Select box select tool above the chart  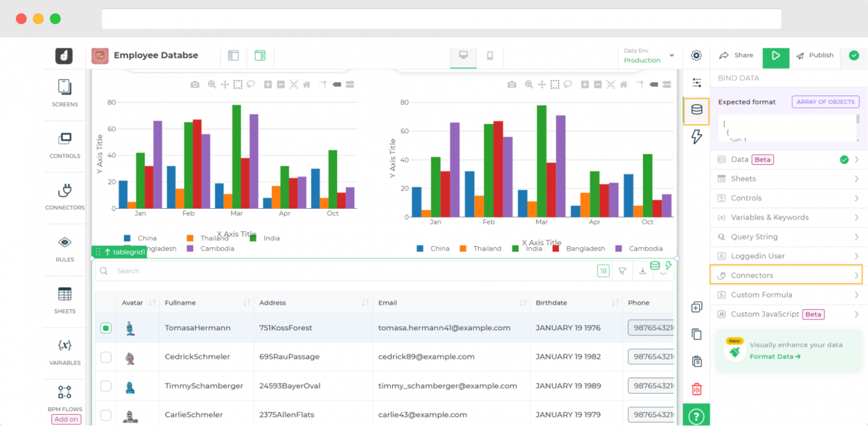click(x=237, y=84)
